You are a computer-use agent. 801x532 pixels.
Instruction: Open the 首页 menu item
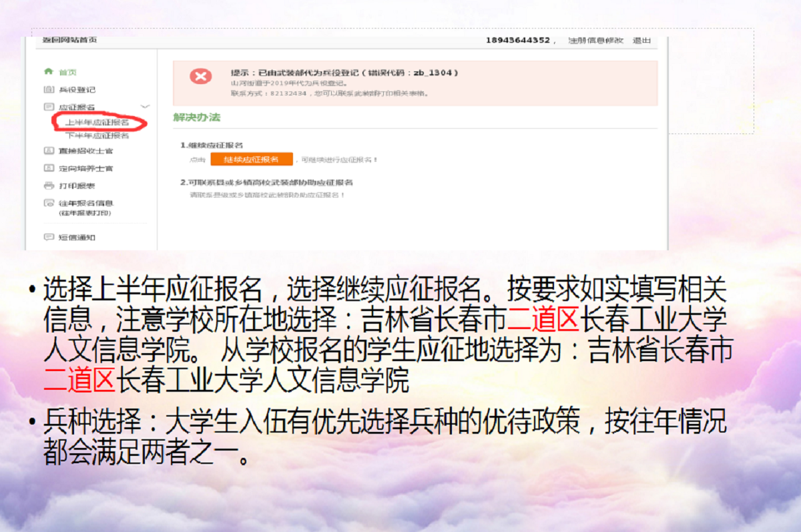click(67, 72)
